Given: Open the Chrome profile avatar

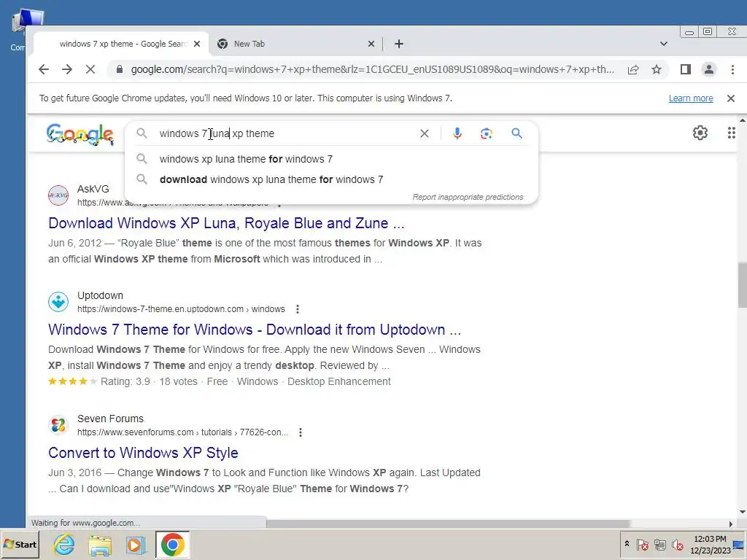Looking at the screenshot, I should (x=709, y=69).
